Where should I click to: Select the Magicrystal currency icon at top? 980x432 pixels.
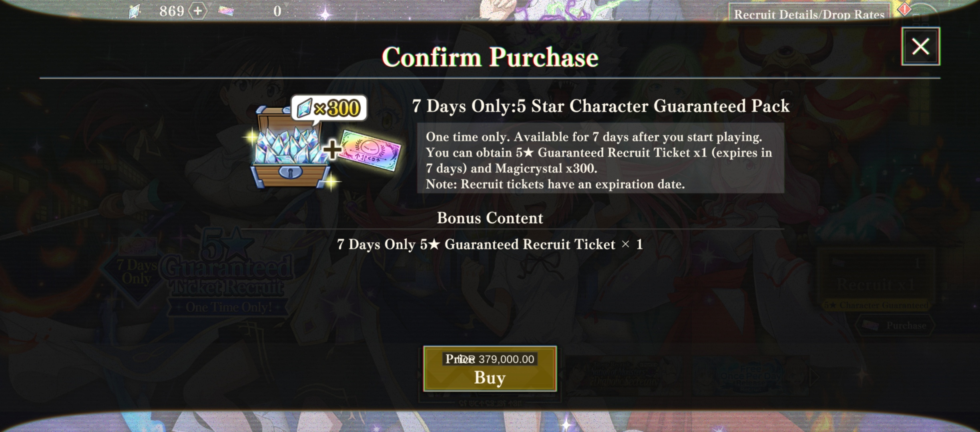[135, 11]
